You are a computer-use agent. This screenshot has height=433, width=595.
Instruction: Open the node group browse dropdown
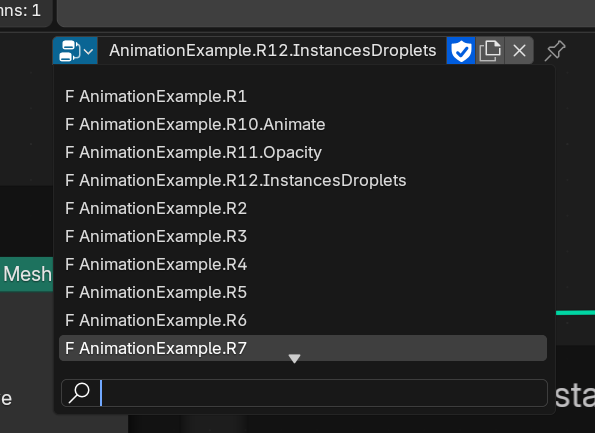point(75,50)
